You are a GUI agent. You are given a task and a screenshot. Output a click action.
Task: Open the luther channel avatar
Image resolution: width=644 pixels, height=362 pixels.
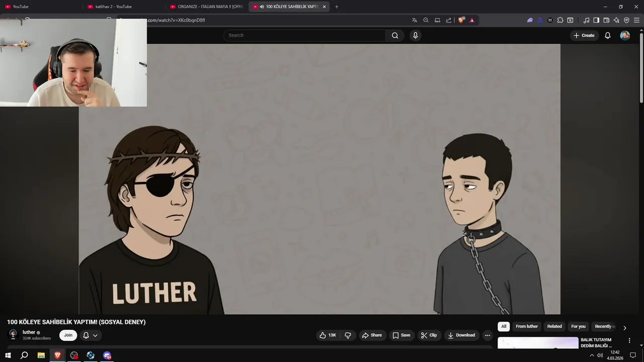click(14, 334)
